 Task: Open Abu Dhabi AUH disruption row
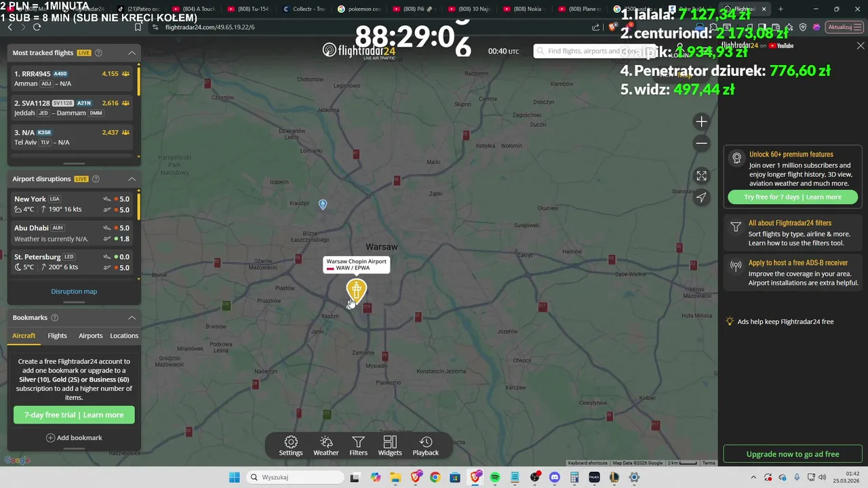pos(72,233)
